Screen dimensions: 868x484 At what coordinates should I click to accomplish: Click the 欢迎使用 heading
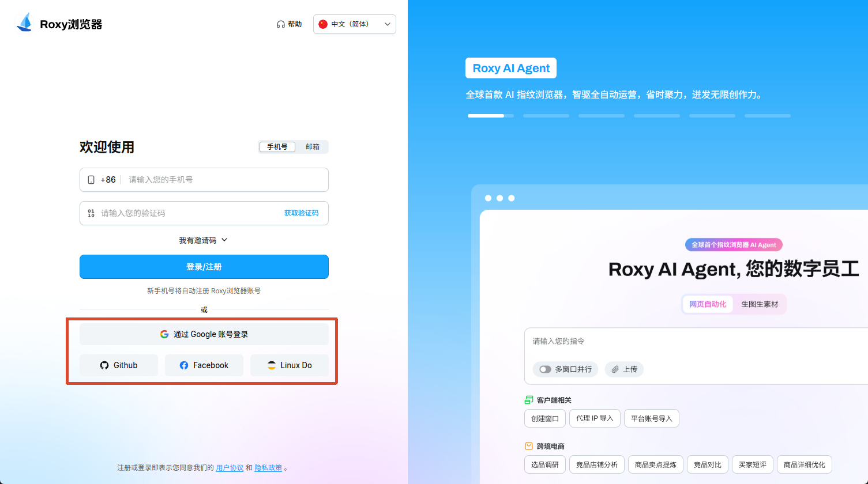tap(107, 147)
